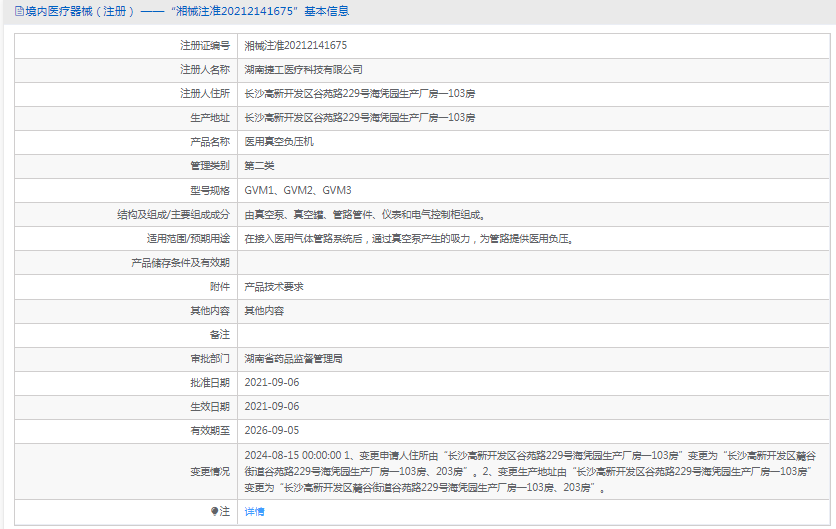Select change record text starting 2024-08-15

(530, 471)
